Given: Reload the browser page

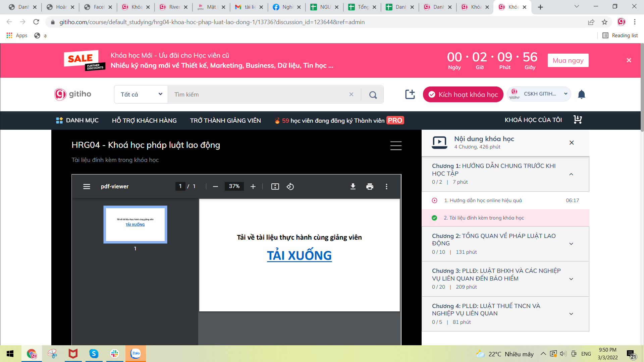Looking at the screenshot, I should click(x=36, y=22).
